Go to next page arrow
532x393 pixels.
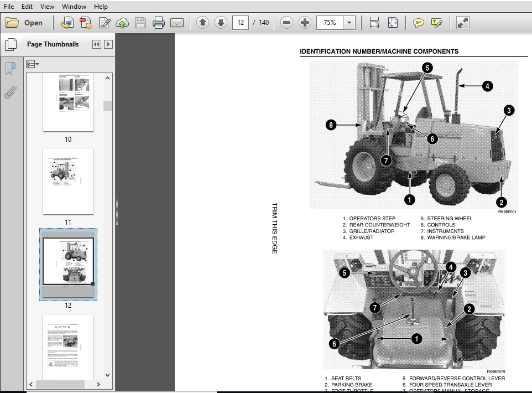(221, 23)
